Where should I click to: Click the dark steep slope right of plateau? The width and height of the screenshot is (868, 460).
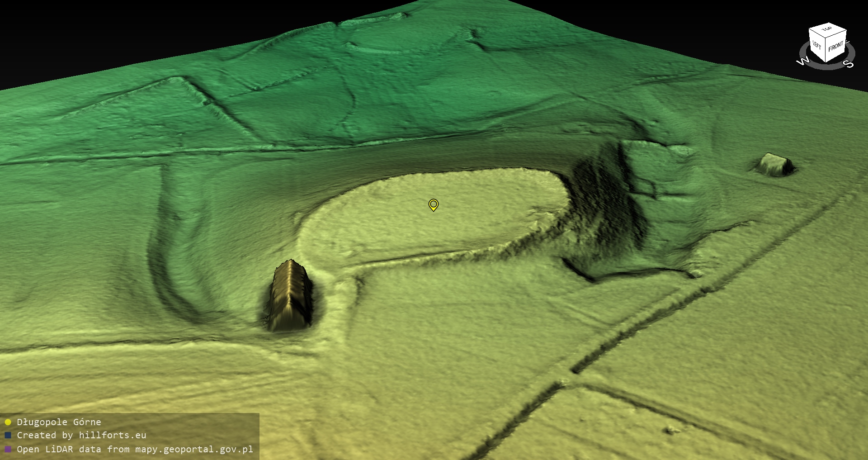[606, 204]
